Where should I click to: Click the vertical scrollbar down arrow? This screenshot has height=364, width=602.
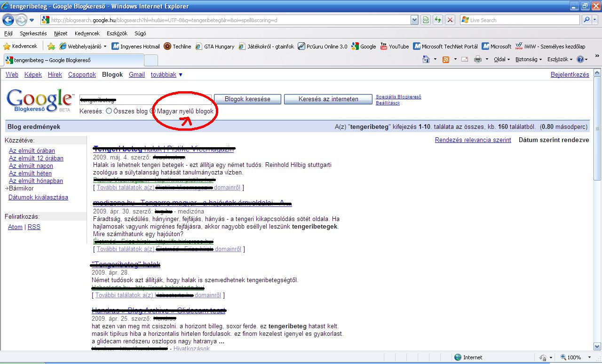pos(597,346)
